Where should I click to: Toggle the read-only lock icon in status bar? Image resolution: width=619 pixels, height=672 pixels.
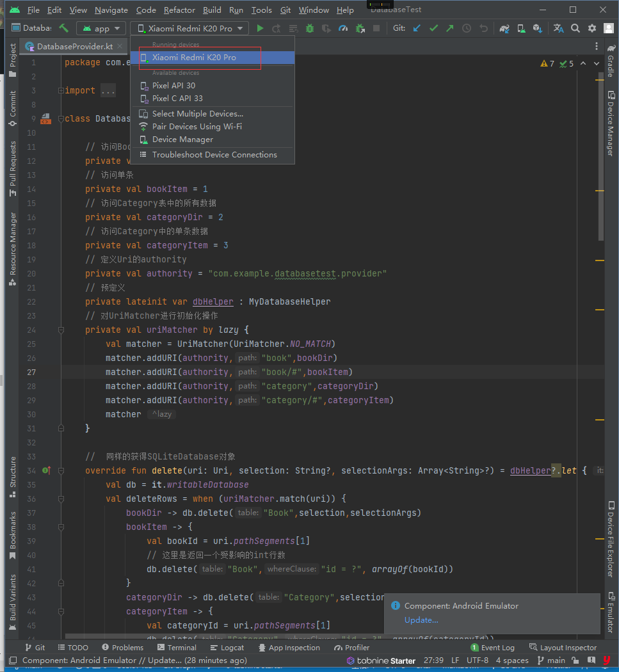tap(575, 660)
